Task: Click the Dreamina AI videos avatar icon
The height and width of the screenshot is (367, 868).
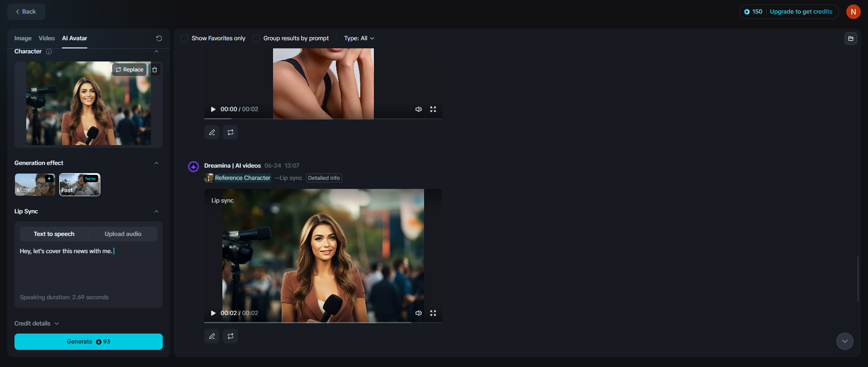Action: (193, 167)
